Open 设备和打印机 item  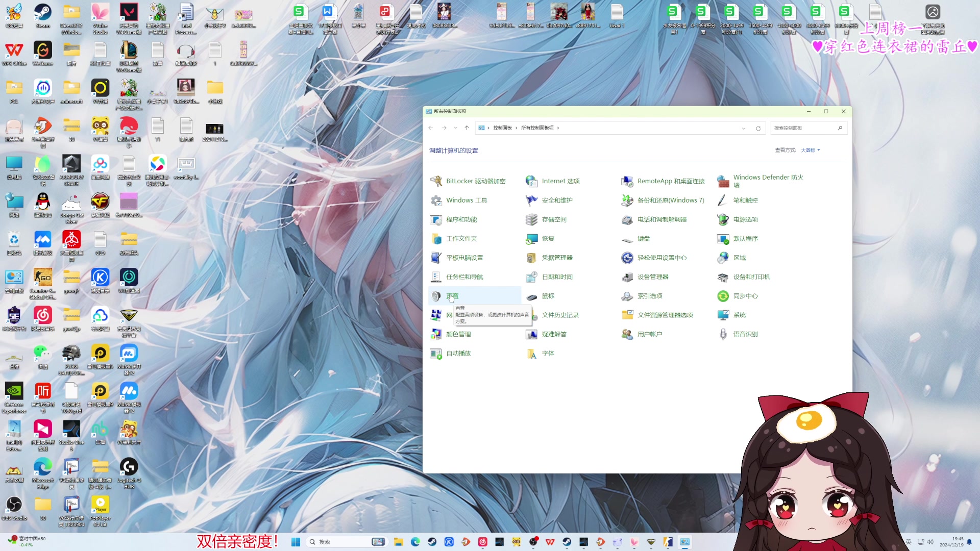(744, 277)
